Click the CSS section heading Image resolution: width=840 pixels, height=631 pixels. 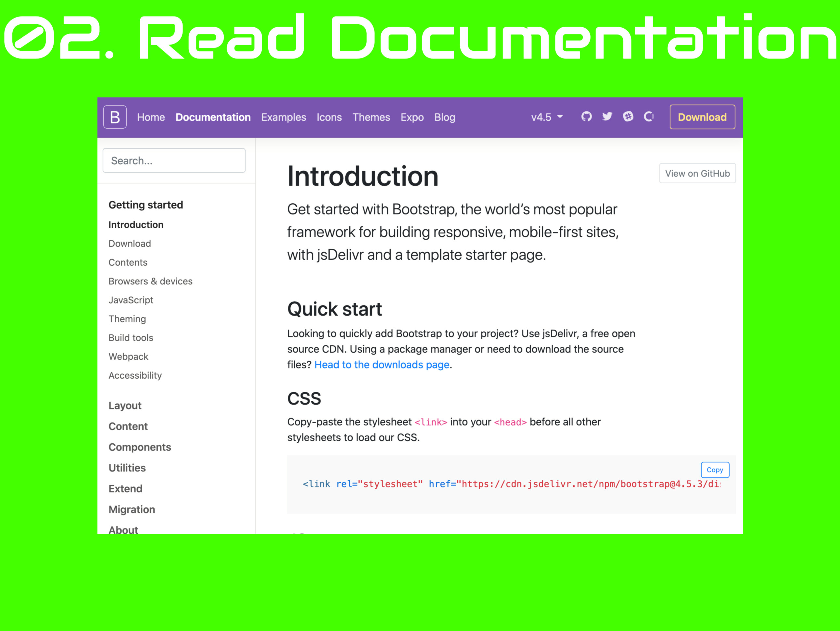point(304,398)
